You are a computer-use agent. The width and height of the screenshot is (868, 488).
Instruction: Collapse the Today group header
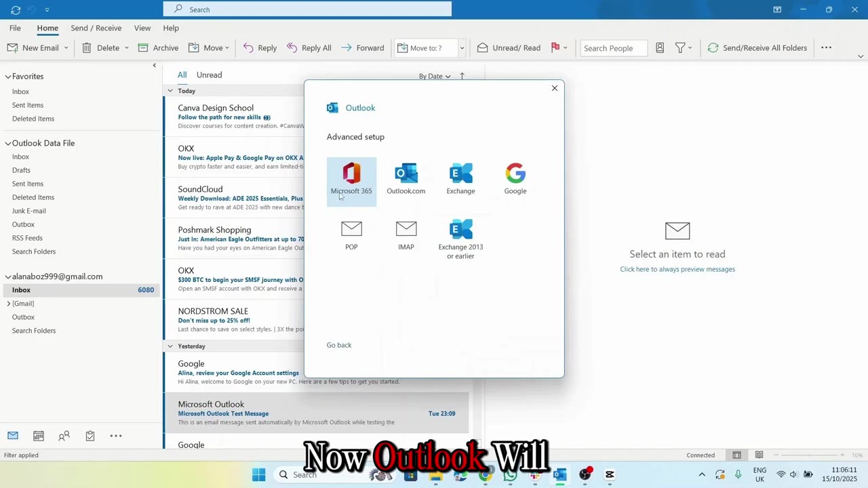point(171,91)
